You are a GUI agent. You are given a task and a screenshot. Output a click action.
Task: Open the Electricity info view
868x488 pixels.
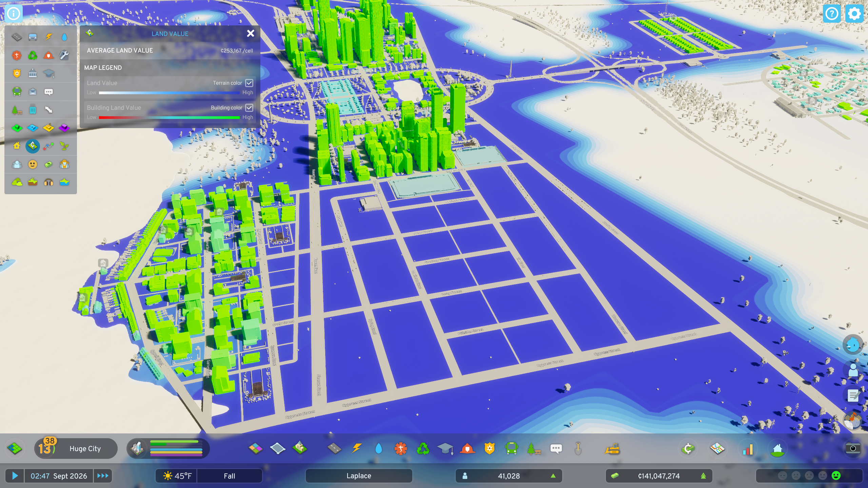tap(48, 37)
